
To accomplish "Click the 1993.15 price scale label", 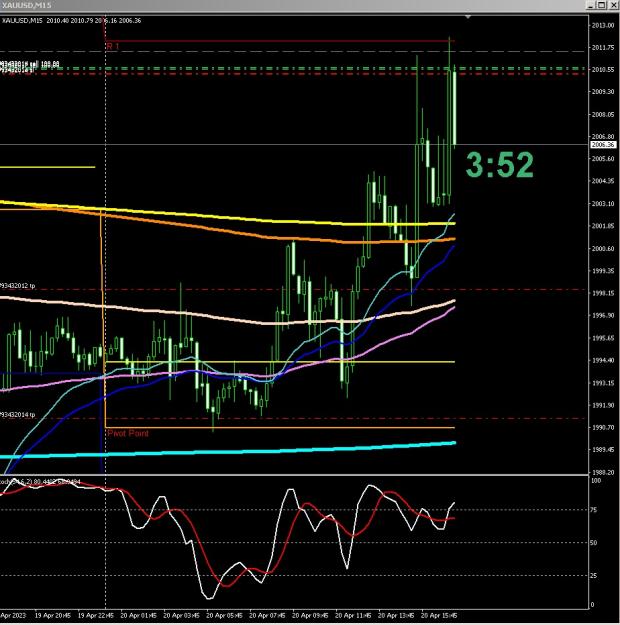I will pyautogui.click(x=603, y=383).
